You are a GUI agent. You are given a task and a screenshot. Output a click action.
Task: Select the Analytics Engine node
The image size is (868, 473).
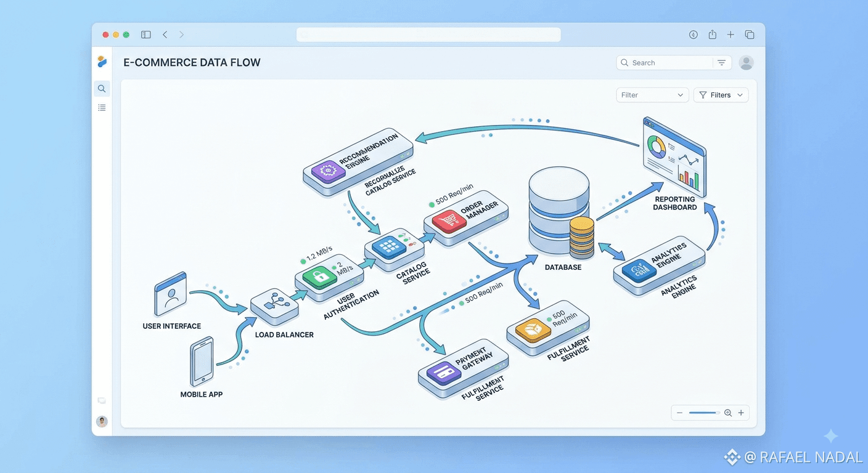(x=660, y=265)
